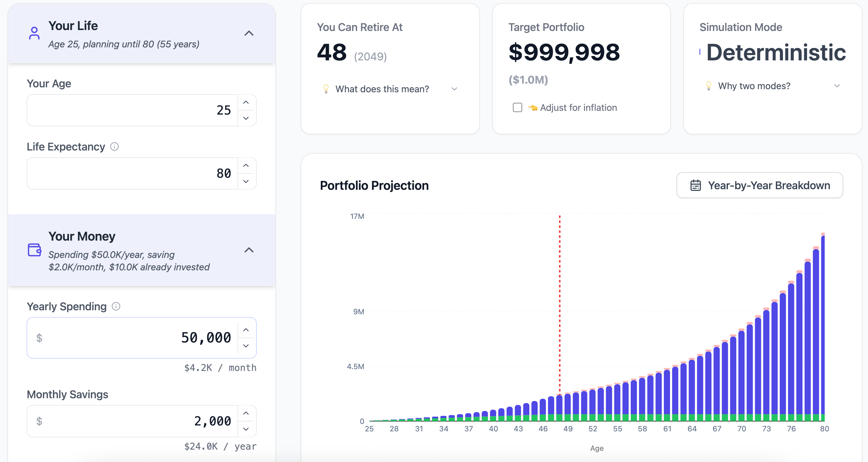Viewport: 868px width, 462px height.
Task: Increase Your Age with up arrow
Action: (x=246, y=102)
